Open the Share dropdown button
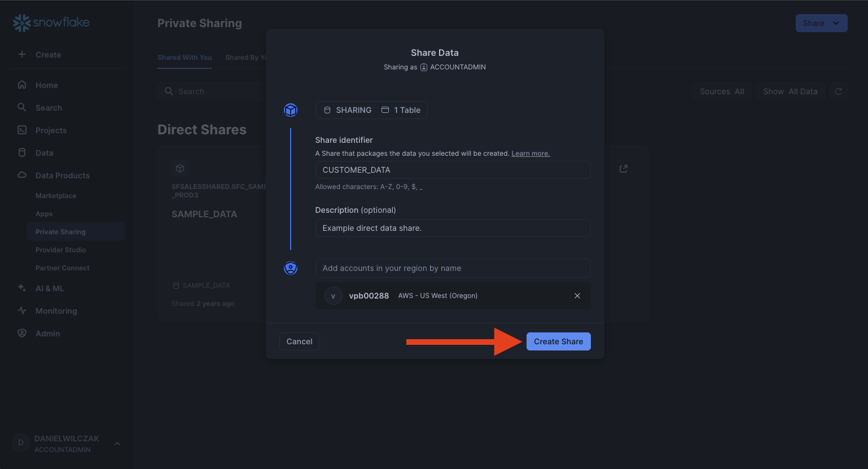The image size is (868, 469). pyautogui.click(x=821, y=23)
